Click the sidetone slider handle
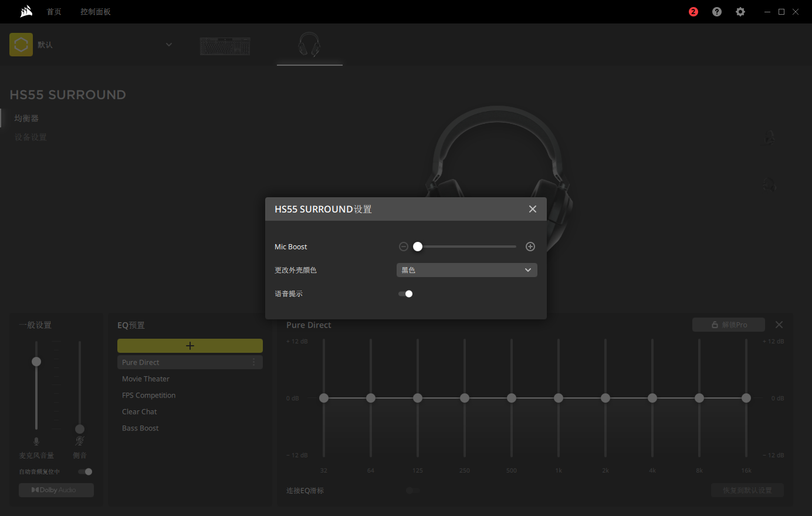This screenshot has height=516, width=812. pos(80,429)
